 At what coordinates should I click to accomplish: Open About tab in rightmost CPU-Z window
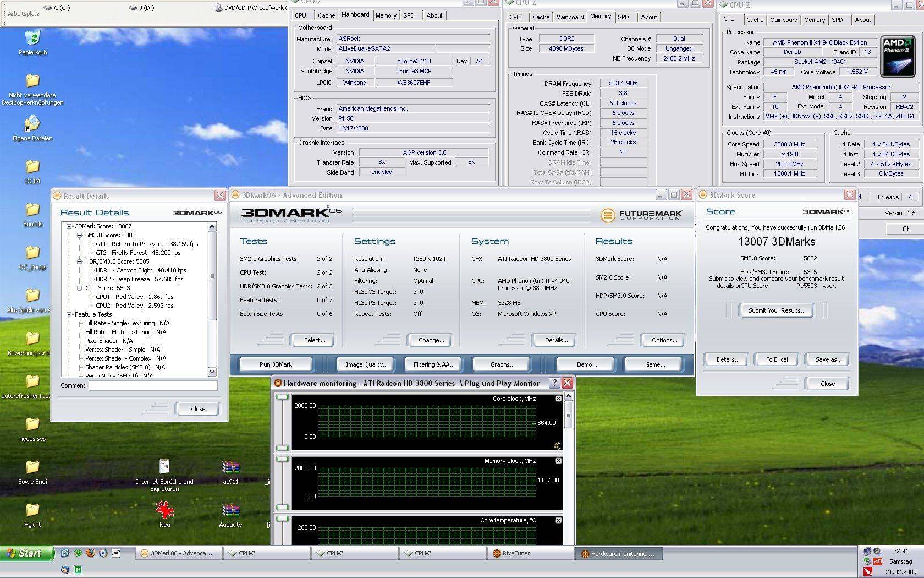pos(862,20)
